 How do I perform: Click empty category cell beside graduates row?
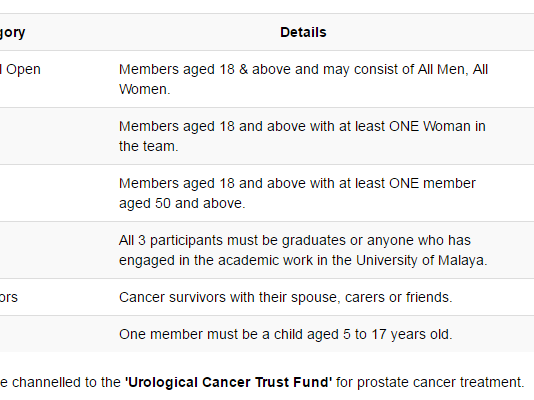[x=56, y=250]
